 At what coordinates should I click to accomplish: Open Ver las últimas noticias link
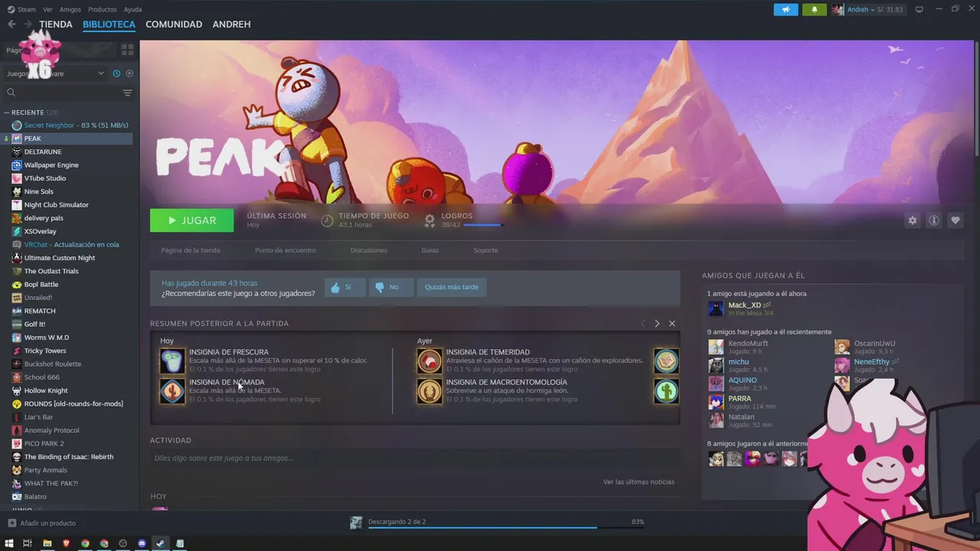[639, 482]
